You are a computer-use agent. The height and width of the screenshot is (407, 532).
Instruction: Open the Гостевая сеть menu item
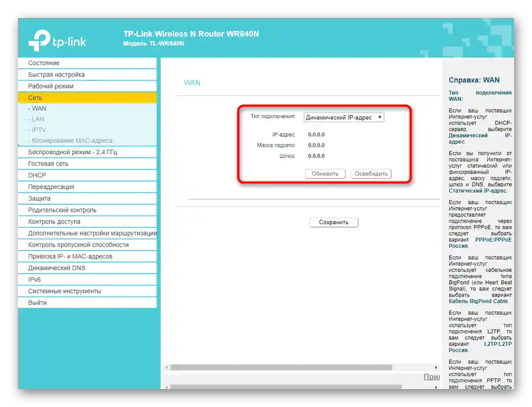coord(87,163)
